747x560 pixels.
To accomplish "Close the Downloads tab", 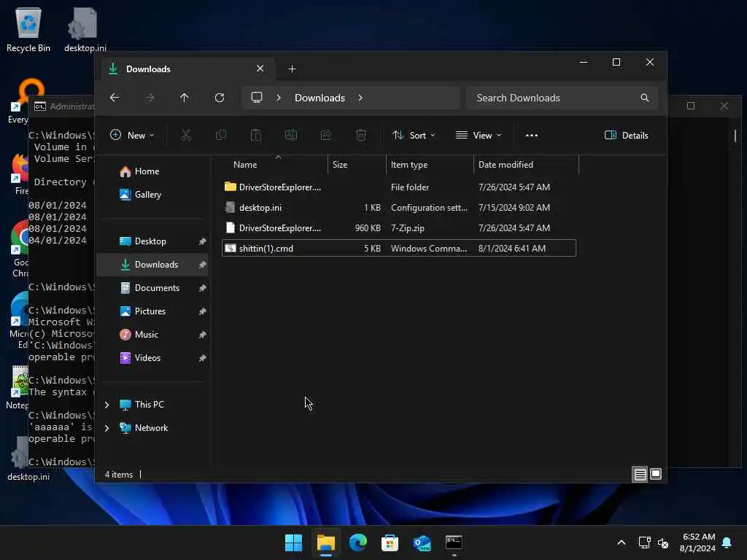I will [260, 69].
